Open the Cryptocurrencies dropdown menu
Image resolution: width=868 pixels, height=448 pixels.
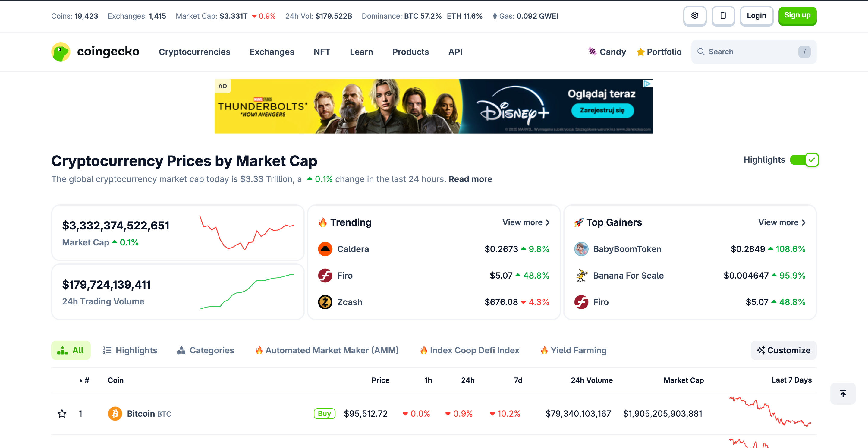(194, 52)
